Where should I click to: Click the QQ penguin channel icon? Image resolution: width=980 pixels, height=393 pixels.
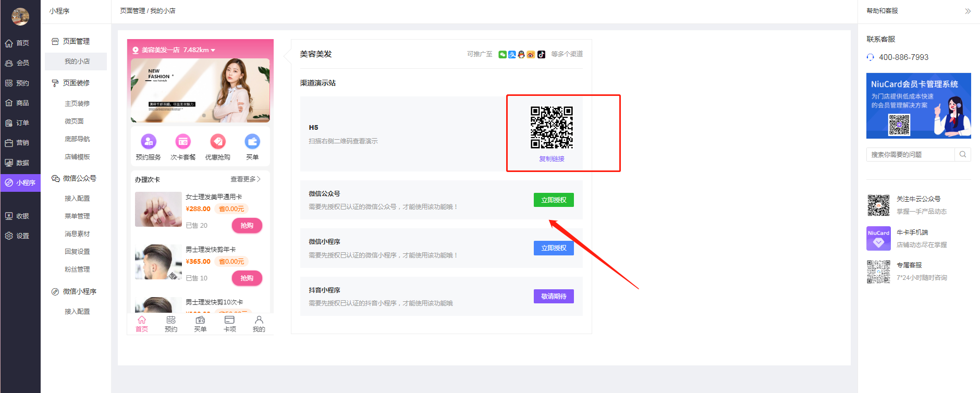click(521, 54)
